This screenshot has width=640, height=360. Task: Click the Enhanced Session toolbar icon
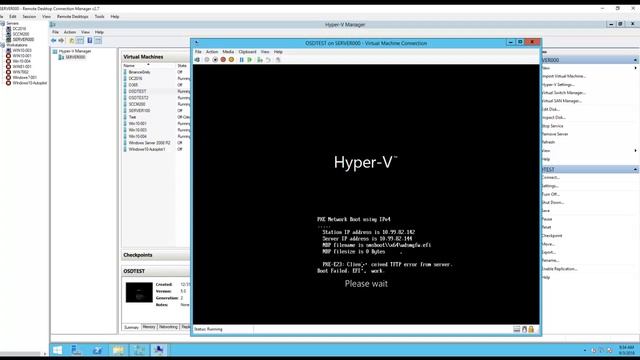[278, 60]
